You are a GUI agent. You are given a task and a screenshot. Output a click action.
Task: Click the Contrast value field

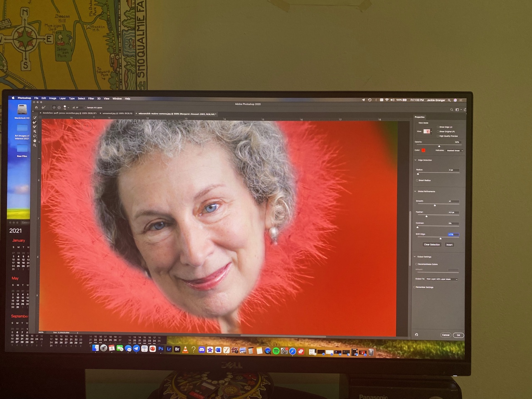click(453, 223)
